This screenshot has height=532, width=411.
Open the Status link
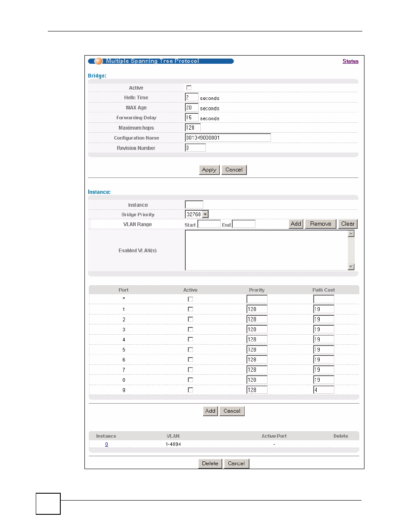(350, 61)
